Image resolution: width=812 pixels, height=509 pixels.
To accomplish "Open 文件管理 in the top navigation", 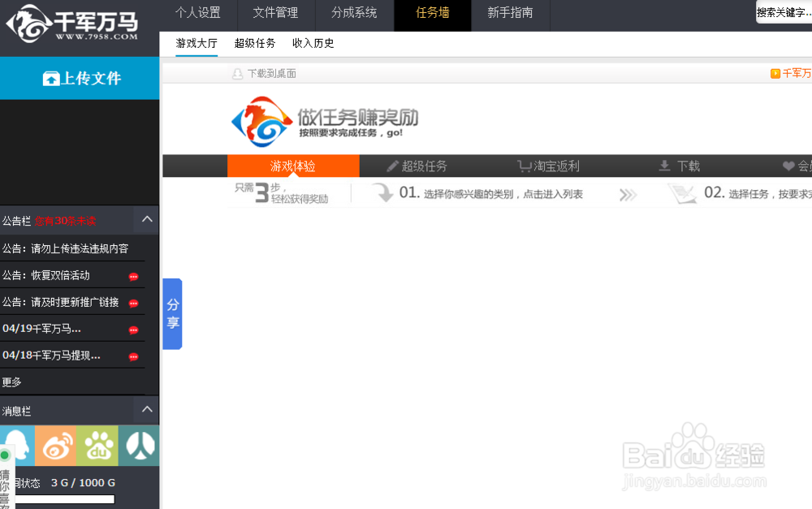I will click(x=275, y=12).
